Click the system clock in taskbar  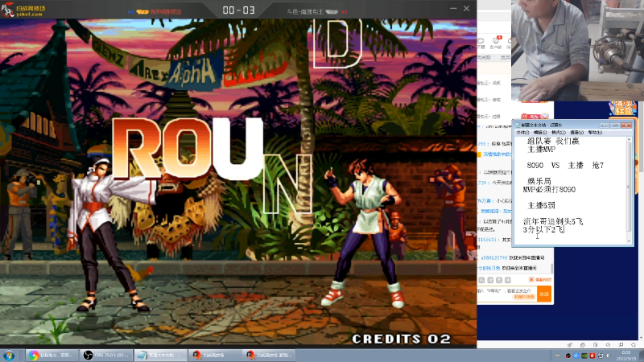click(x=626, y=356)
